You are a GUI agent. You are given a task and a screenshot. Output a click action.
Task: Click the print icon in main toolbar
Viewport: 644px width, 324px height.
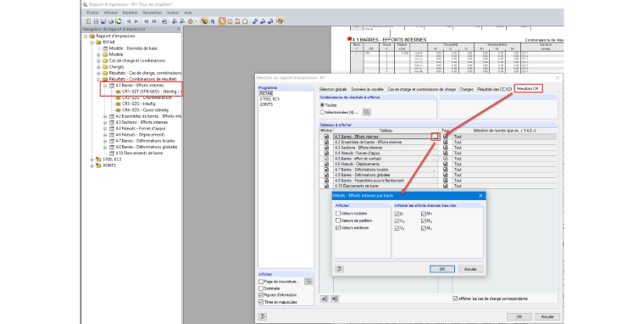110,21
